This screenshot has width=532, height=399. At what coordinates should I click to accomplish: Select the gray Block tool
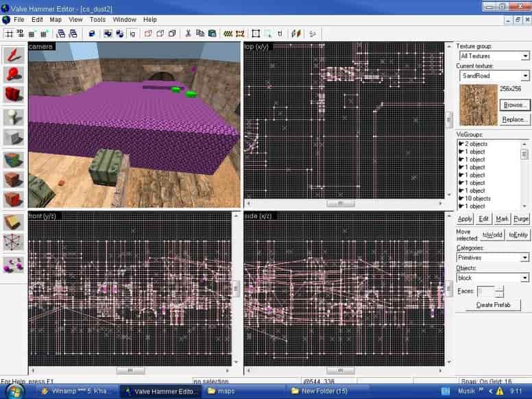14,137
